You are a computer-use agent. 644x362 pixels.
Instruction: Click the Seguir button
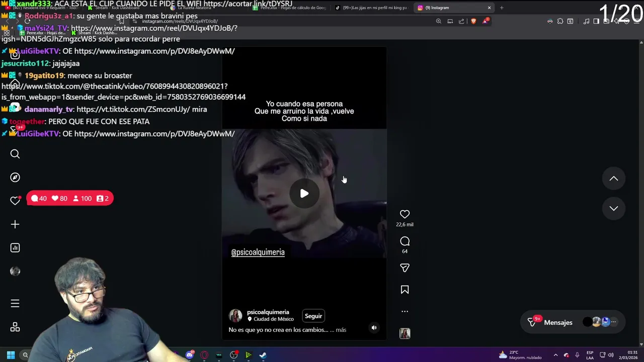313,316
